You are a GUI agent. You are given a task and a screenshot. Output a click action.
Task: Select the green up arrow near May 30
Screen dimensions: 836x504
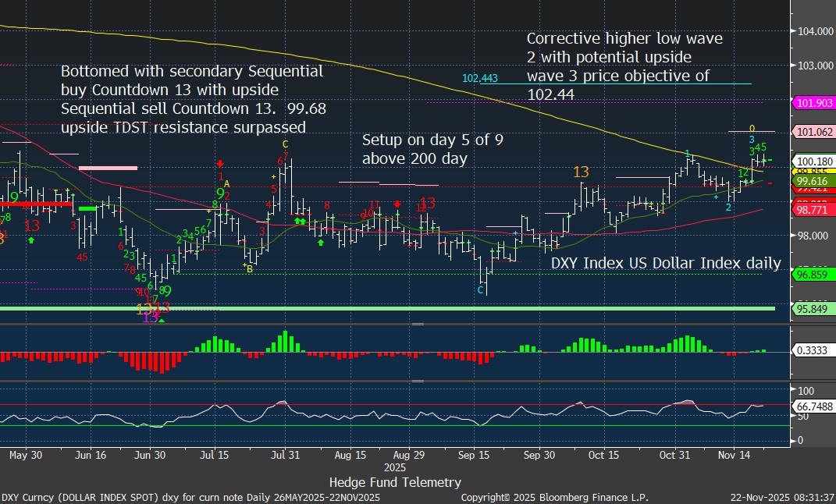point(30,240)
